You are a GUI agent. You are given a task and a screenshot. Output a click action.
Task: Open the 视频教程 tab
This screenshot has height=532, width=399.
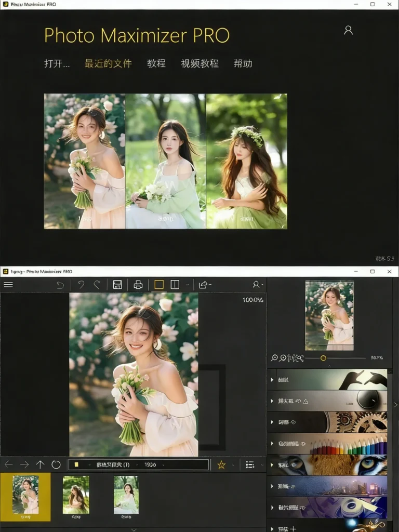(x=199, y=63)
